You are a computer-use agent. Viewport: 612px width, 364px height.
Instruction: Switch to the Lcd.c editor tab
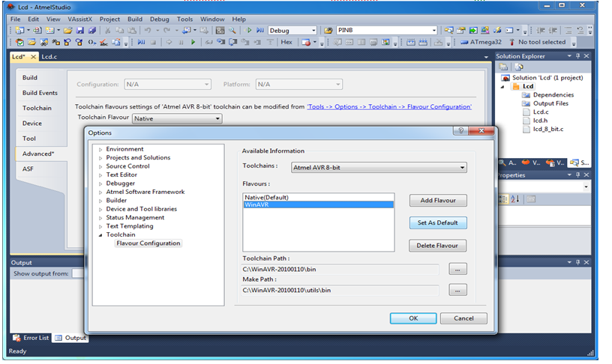[49, 57]
